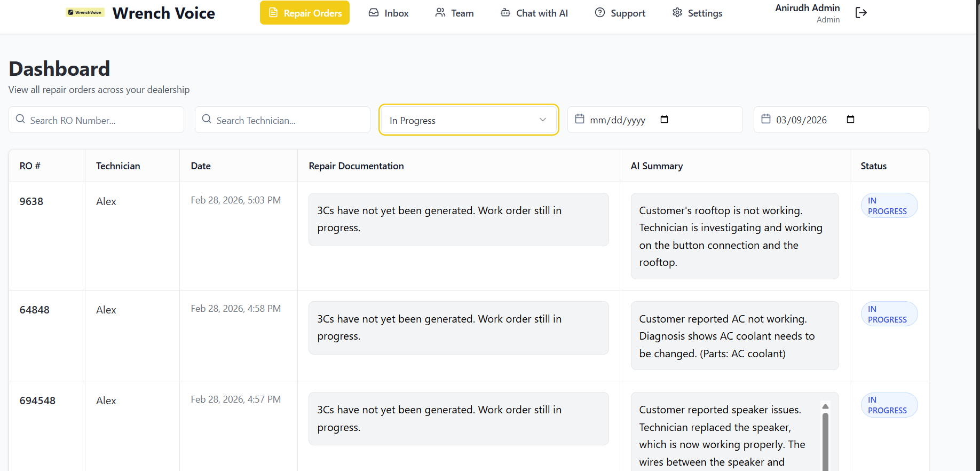Focus the Search Technician input field
The width and height of the screenshot is (980, 471).
click(288, 120)
